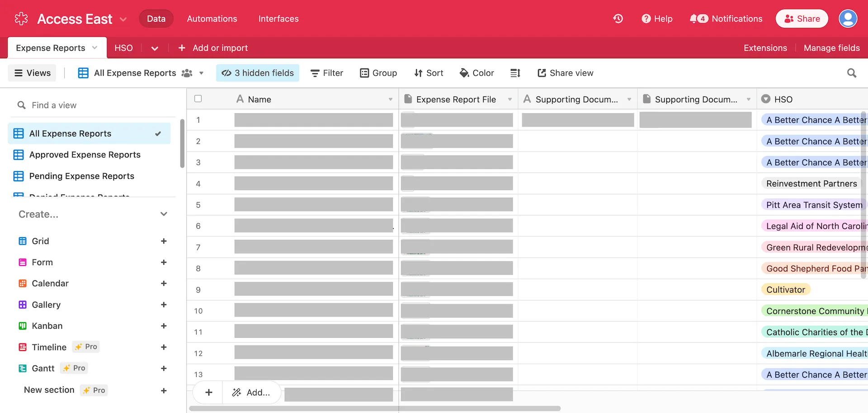Switch to the Automations tab
The width and height of the screenshot is (868, 413).
pyautogui.click(x=212, y=19)
